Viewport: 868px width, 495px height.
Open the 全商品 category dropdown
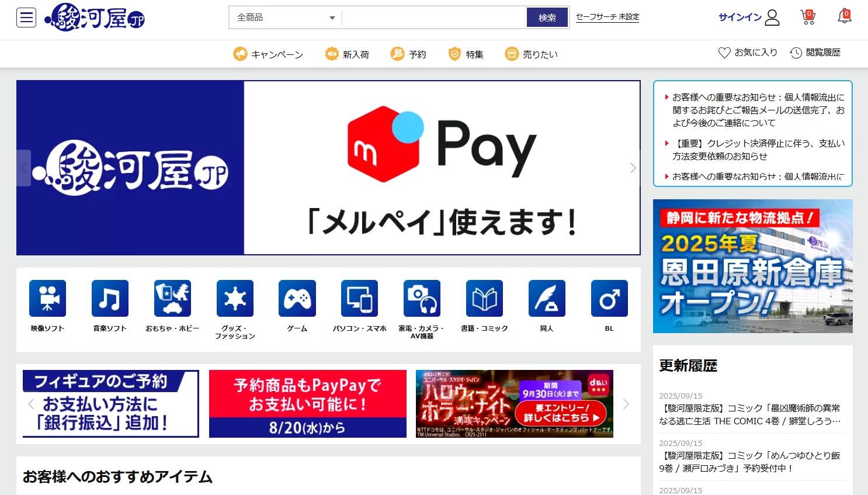[x=286, y=18]
